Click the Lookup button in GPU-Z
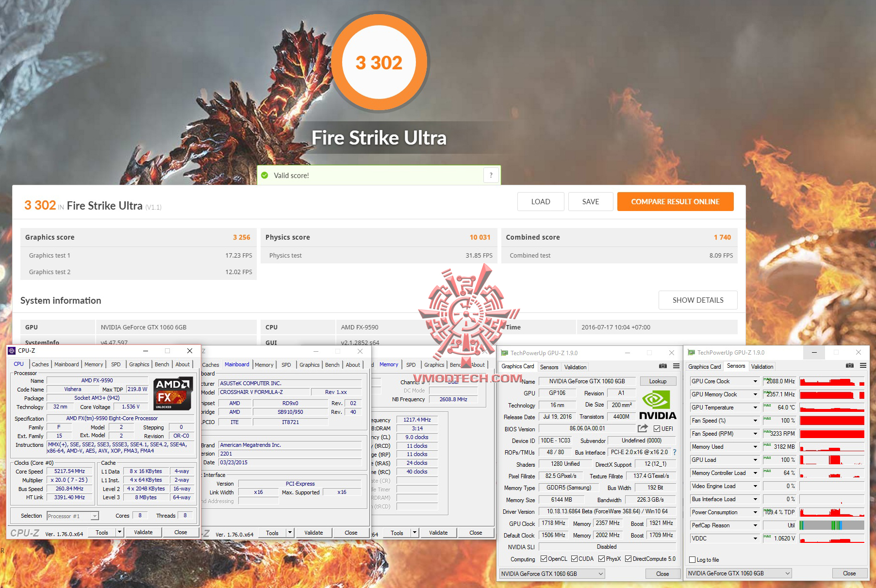The height and width of the screenshot is (588, 876). point(658,381)
